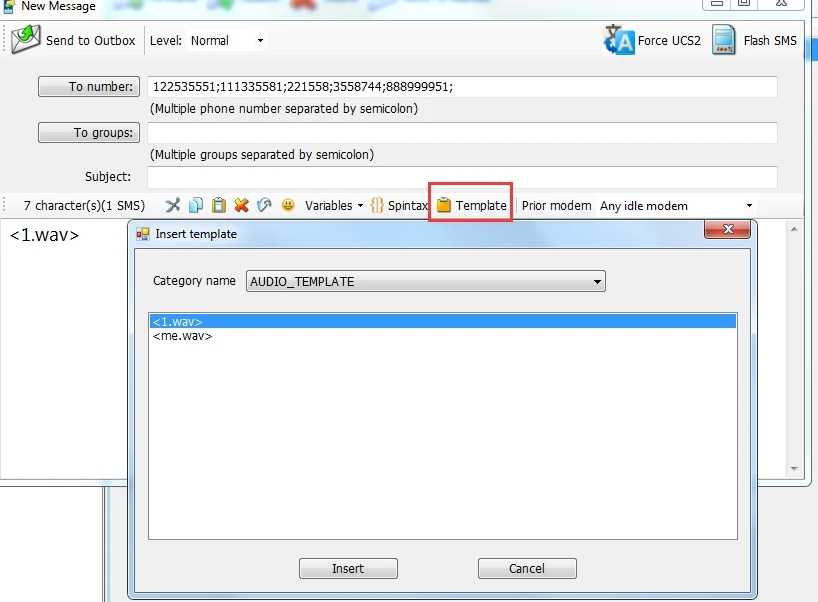Click the Send to Outbox envelope icon

[x=26, y=40]
